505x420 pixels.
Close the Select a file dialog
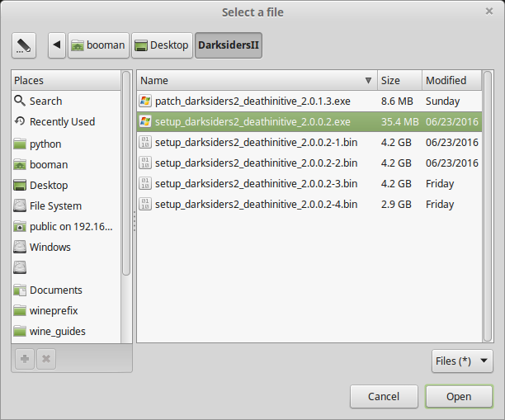pos(488,12)
